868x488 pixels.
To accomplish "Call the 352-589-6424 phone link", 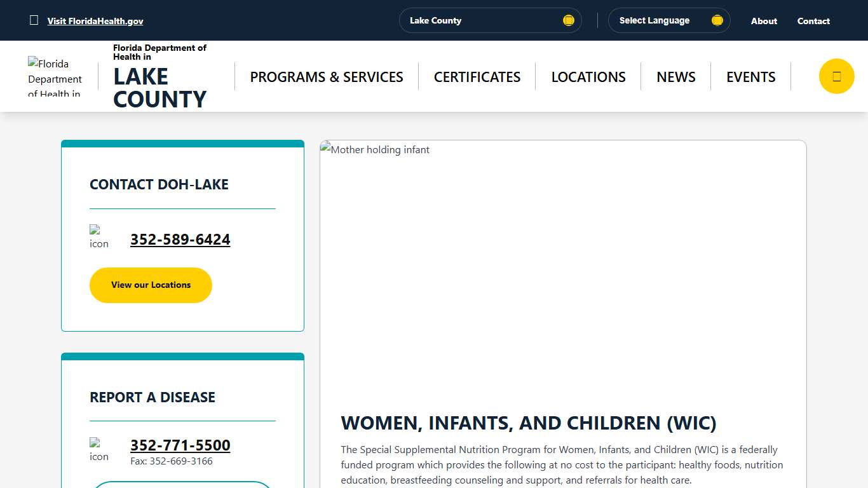I will coord(180,240).
